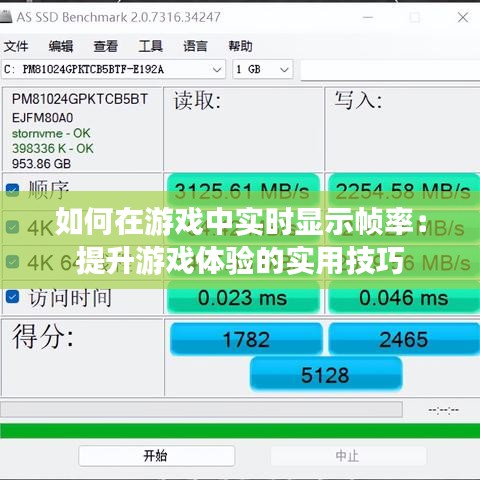Open the 编辑 menu
The image size is (480, 480).
tap(61, 46)
